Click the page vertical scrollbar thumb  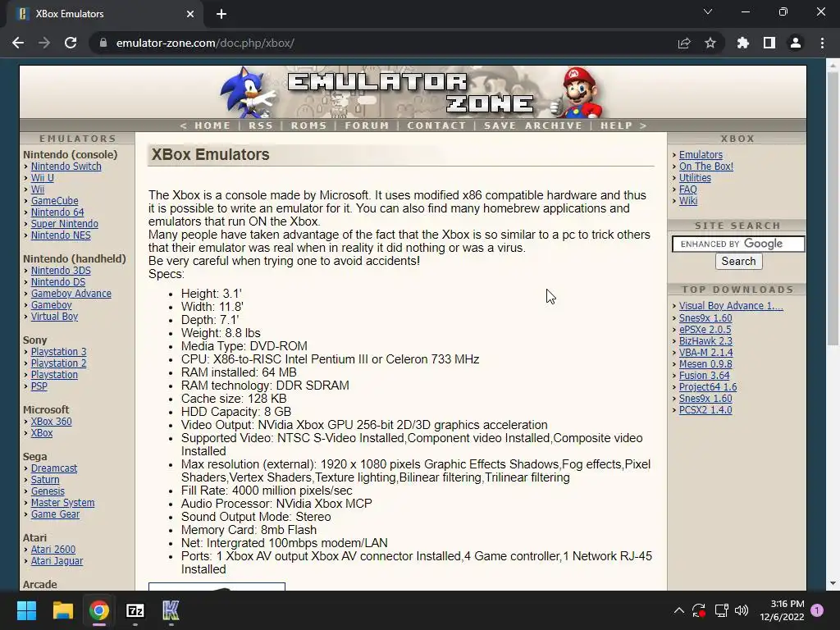pos(833,208)
